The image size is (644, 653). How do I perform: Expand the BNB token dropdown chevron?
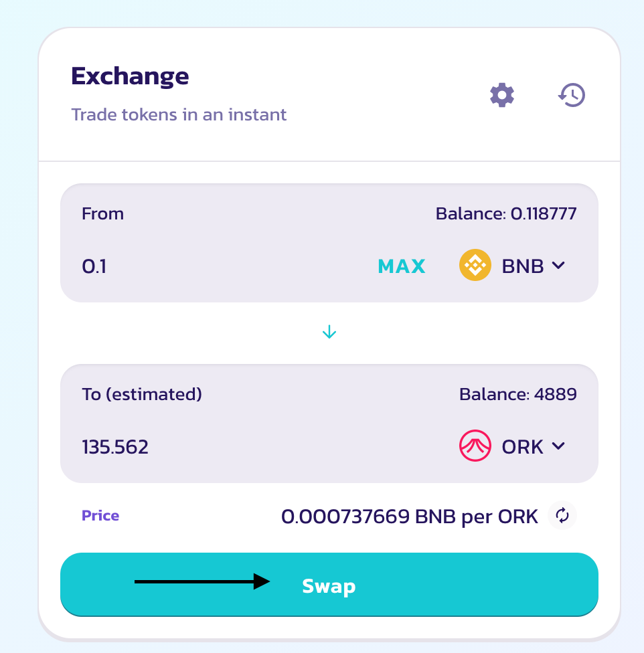tap(558, 265)
